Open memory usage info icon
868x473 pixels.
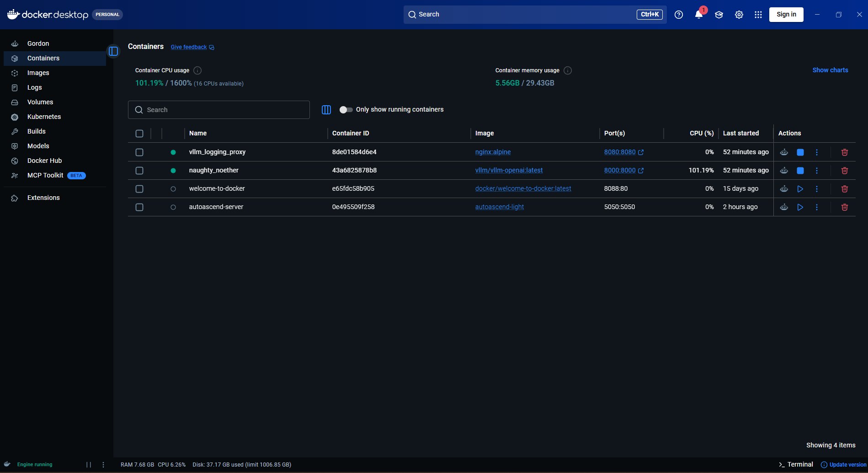click(x=568, y=70)
